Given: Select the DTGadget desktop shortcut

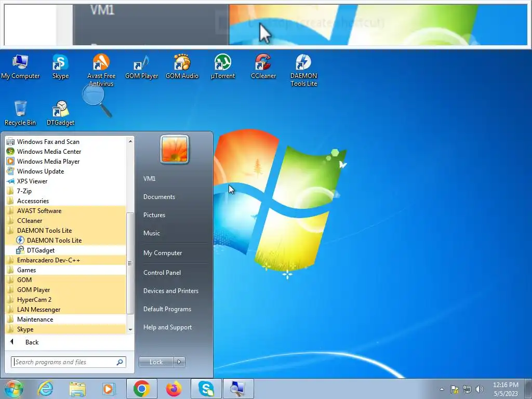Looking at the screenshot, I should coord(60,113).
